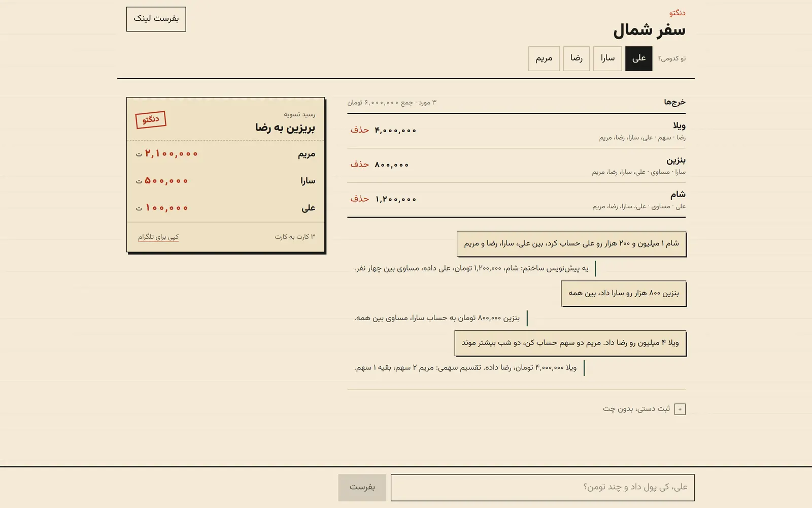Click reply بنزین ۸۰۰,۰۰۰ تومان به حساب سارا

point(437,318)
